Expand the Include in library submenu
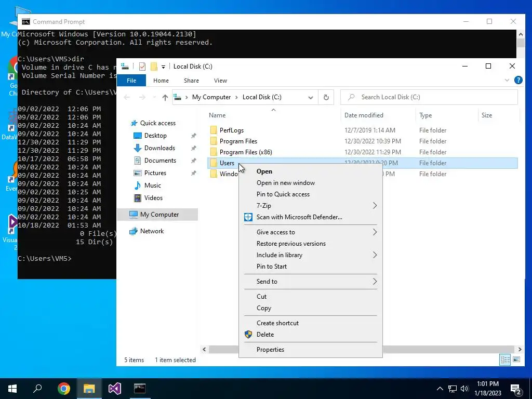The height and width of the screenshot is (399, 532). 311,255
